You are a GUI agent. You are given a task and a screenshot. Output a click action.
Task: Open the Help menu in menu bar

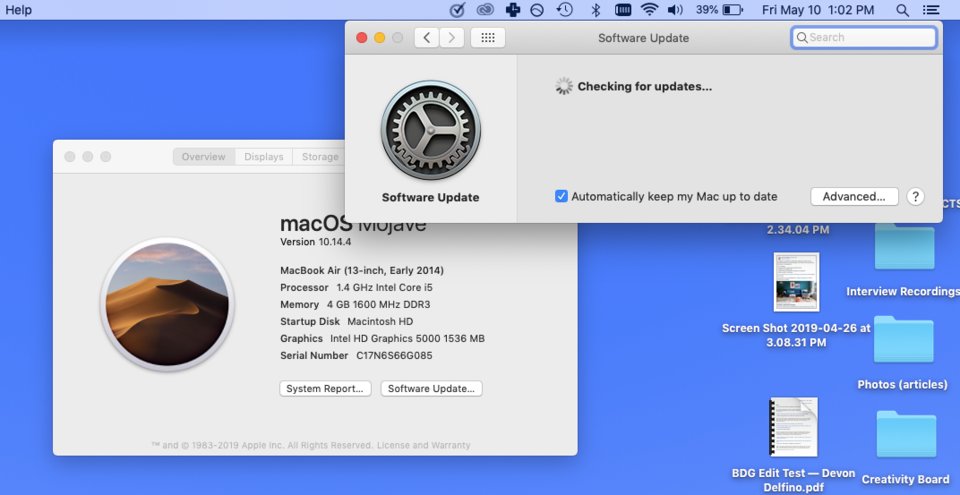[18, 10]
